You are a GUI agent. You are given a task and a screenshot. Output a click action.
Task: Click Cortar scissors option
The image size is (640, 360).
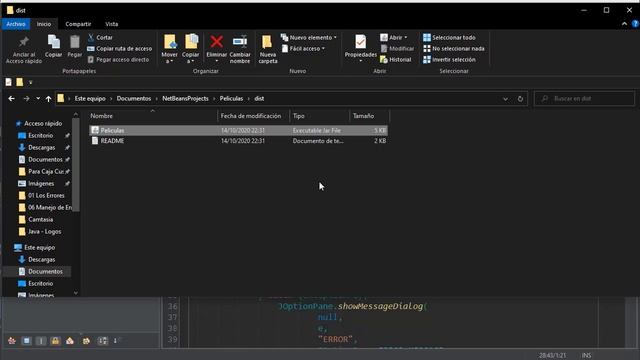pos(100,37)
